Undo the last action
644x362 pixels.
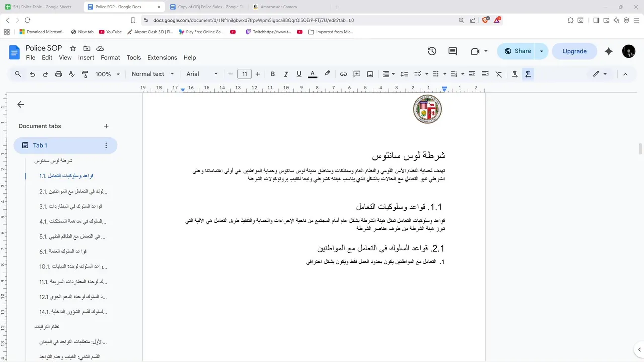coord(32,74)
